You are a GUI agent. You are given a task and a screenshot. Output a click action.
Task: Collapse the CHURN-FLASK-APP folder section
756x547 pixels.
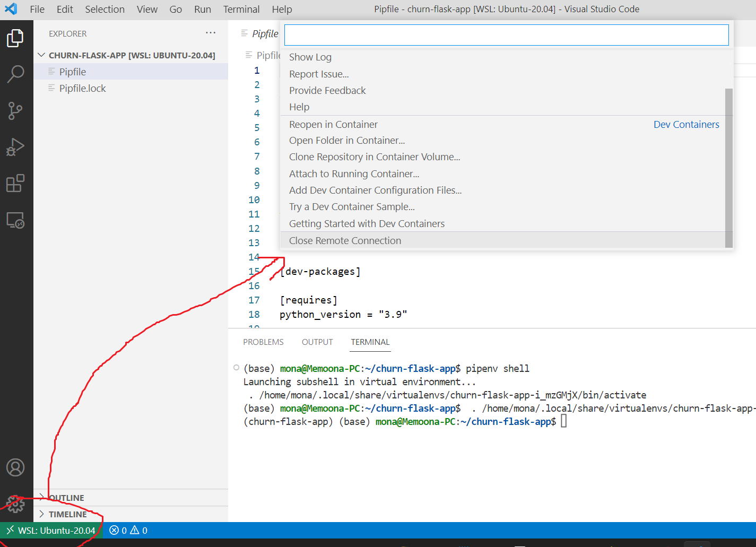(x=131, y=55)
